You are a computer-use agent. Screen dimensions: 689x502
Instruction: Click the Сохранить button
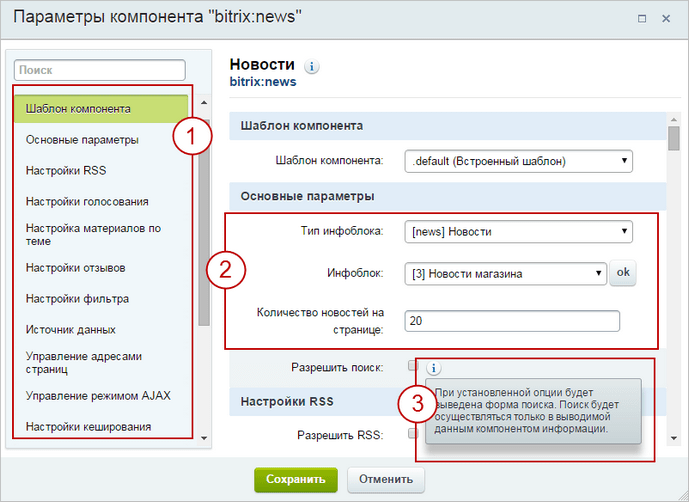(296, 479)
